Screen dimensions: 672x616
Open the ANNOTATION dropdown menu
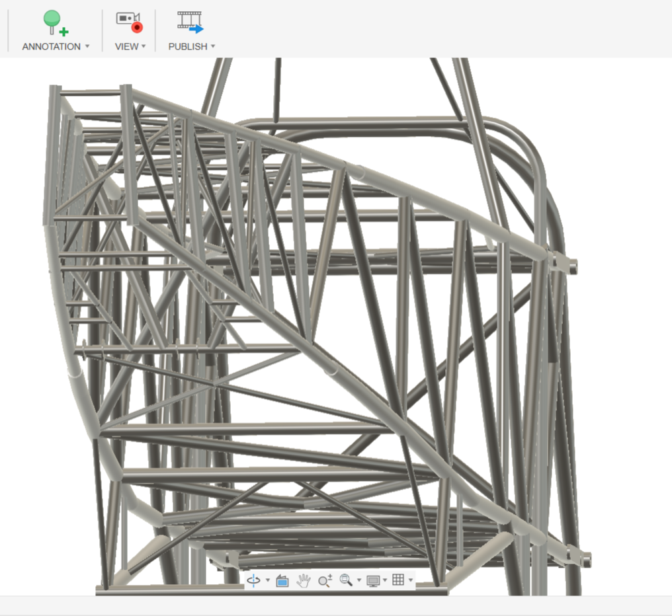tap(56, 46)
